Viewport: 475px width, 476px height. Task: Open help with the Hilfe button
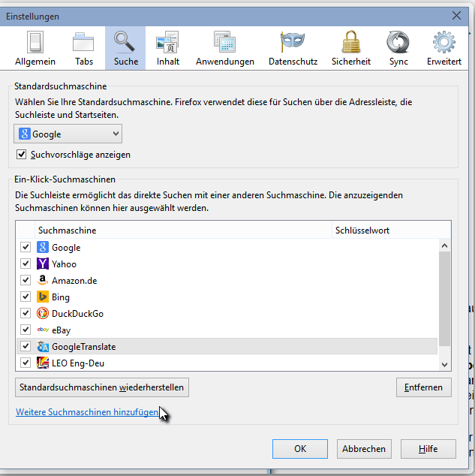pos(428,449)
